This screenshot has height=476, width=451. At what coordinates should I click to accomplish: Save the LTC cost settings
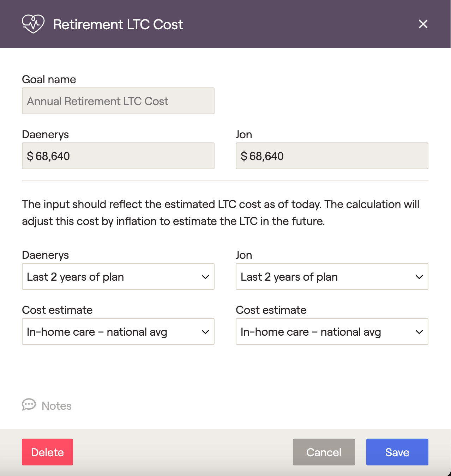coord(397,452)
